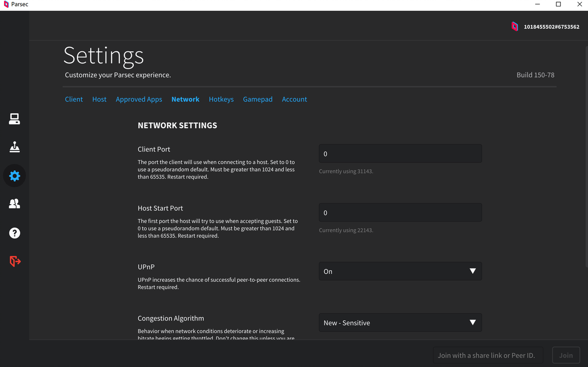Switch to the Host settings tab

(x=99, y=99)
